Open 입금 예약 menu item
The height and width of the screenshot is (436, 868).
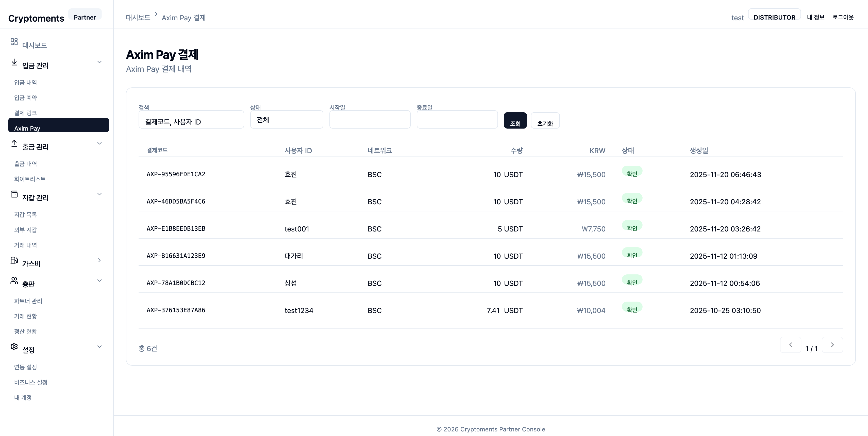[26, 98]
